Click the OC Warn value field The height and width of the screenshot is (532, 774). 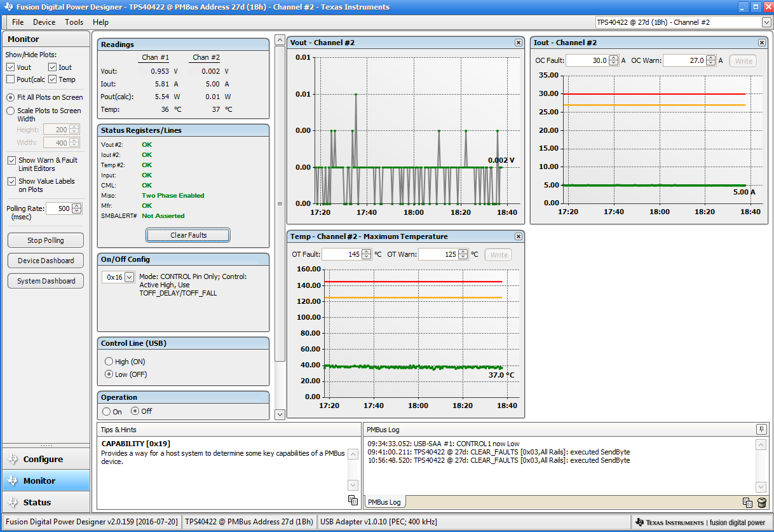[684, 60]
